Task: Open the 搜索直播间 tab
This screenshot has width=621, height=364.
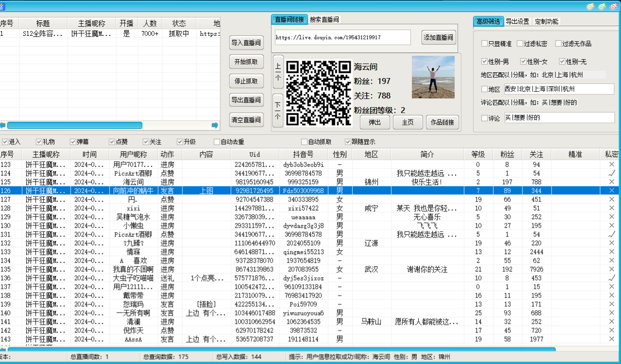Action: pyautogui.click(x=324, y=19)
